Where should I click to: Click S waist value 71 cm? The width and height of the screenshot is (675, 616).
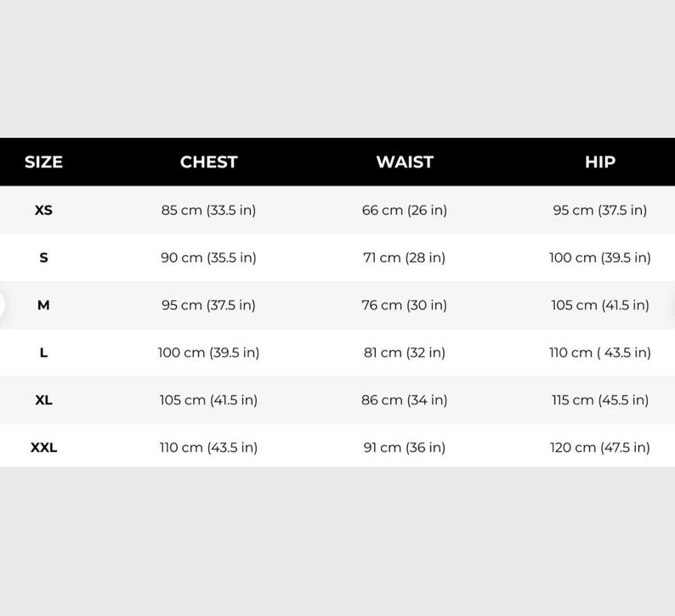click(x=404, y=257)
